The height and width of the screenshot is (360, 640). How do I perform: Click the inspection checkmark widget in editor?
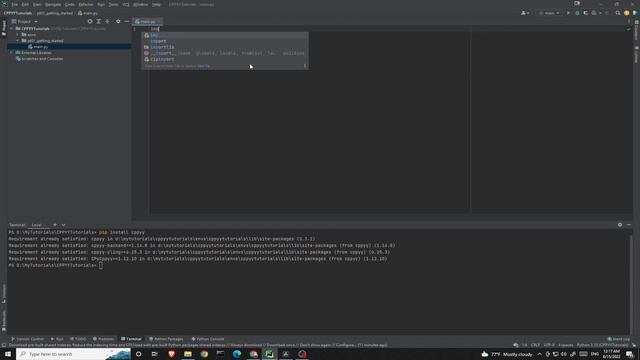pos(628,29)
